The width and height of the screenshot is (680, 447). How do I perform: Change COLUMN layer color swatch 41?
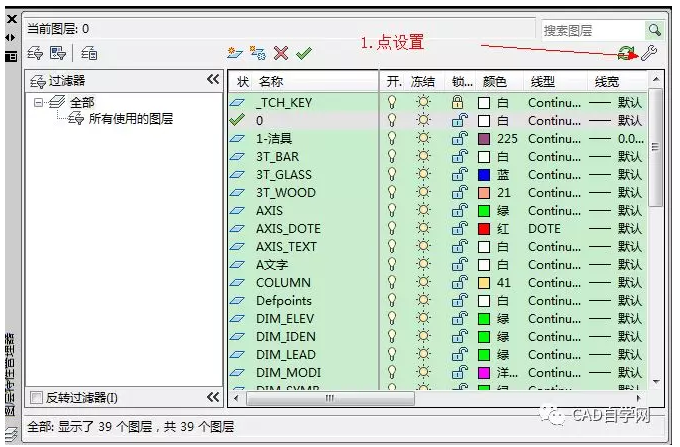[x=484, y=283]
